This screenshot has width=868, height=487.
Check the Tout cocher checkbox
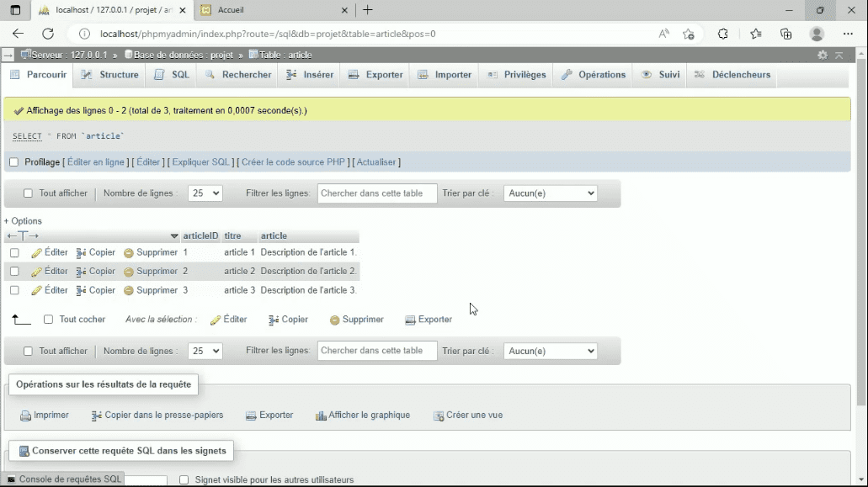[48, 319]
